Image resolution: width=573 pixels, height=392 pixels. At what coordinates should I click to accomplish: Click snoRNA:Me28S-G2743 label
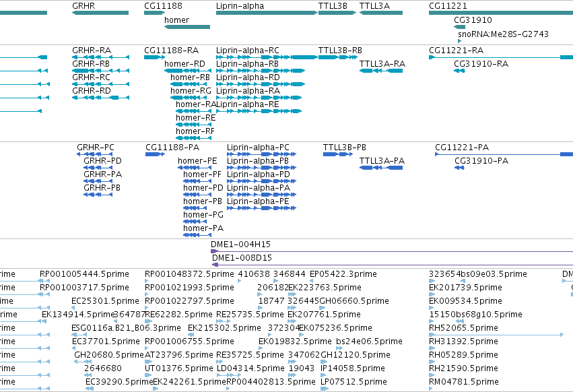tap(503, 34)
